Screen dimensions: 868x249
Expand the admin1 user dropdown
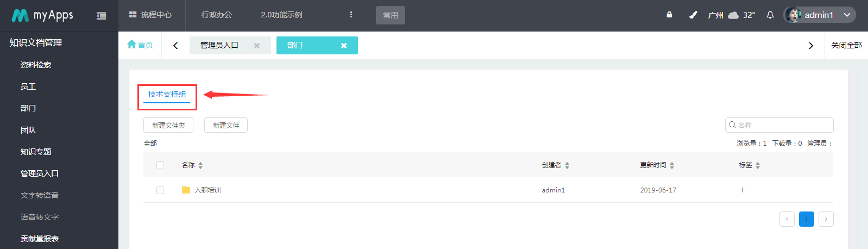[x=847, y=15]
